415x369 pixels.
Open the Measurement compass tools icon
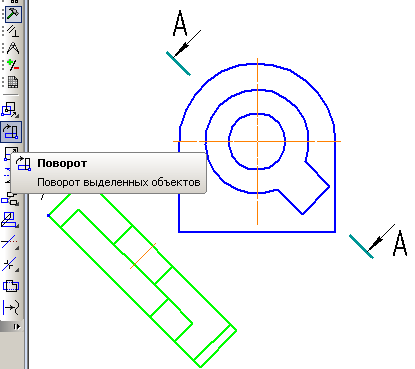pyautogui.click(x=13, y=48)
